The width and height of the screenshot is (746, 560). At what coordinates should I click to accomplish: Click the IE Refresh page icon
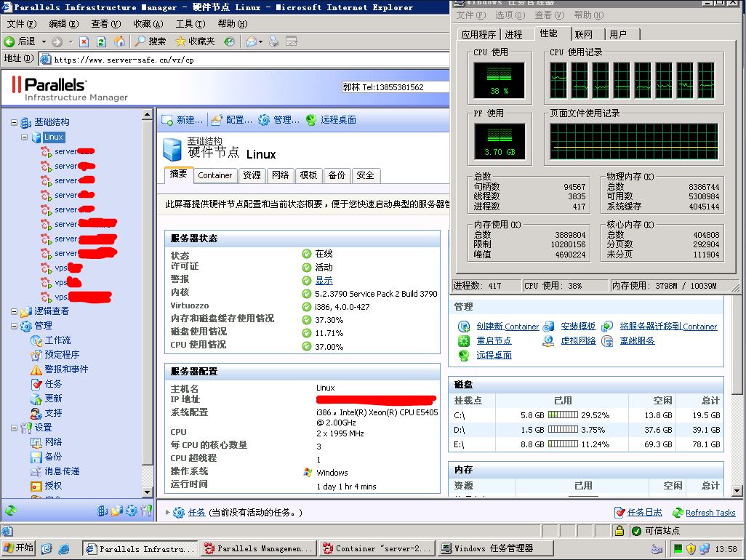[x=101, y=42]
